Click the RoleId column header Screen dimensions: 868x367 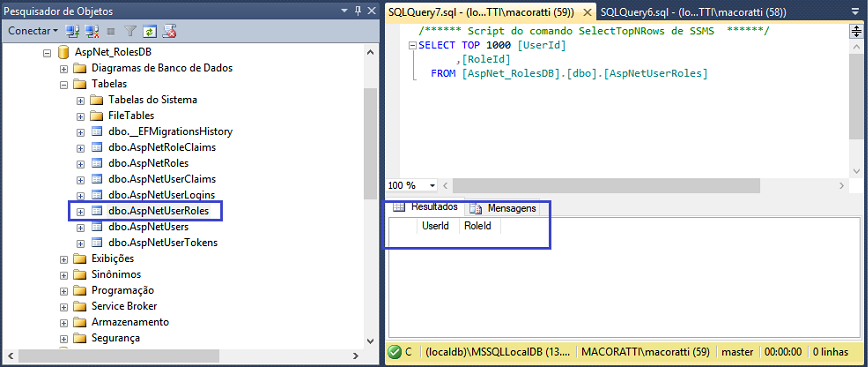[x=479, y=226]
